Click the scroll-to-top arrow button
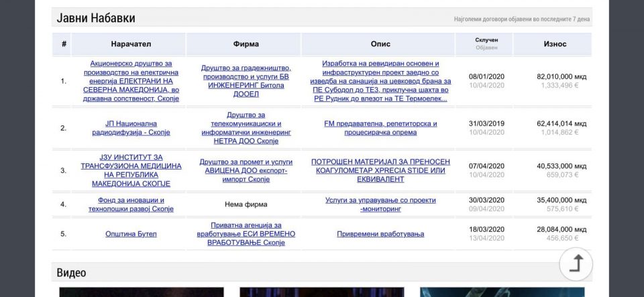The width and height of the screenshot is (644, 297). click(x=576, y=263)
